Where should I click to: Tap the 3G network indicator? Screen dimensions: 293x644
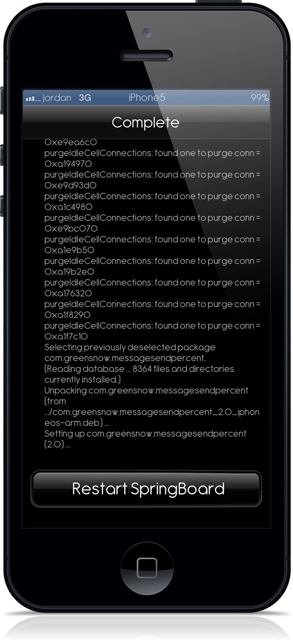click(x=85, y=98)
